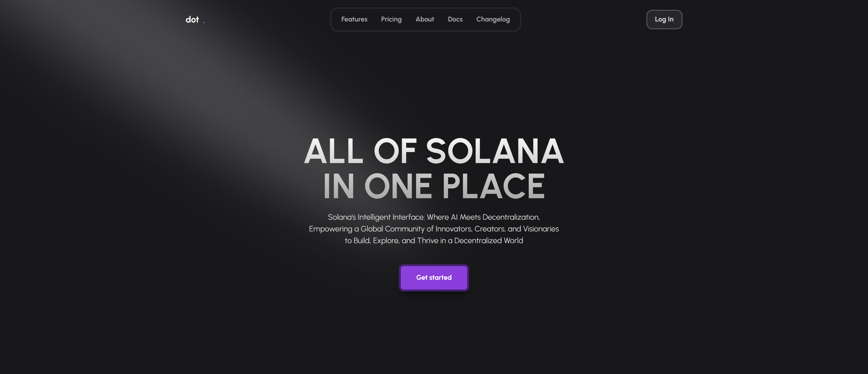Image resolution: width=868 pixels, height=374 pixels.
Task: Click the word ONE in the headline
Action: pos(398,186)
